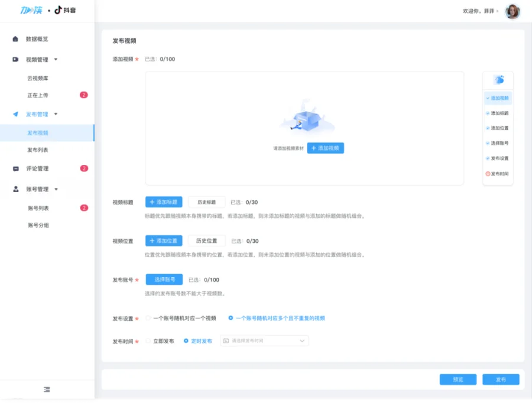Jump to 发布设置 step in side panel
Screen dimensions: 532x416
(x=498, y=158)
